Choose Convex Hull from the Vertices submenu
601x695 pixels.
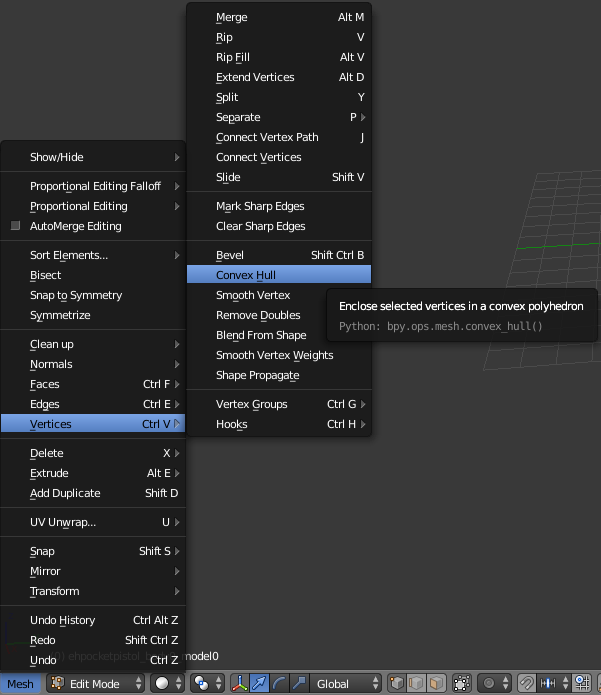[246, 275]
